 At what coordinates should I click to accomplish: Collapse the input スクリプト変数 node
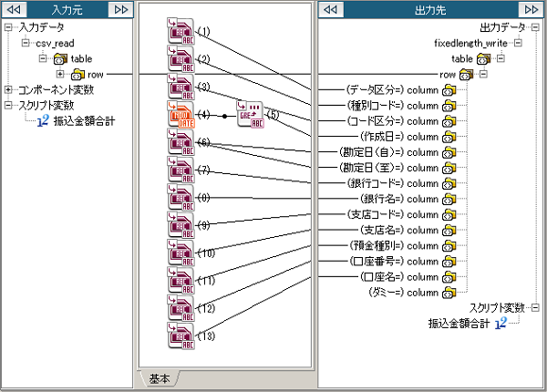[x=9, y=105]
